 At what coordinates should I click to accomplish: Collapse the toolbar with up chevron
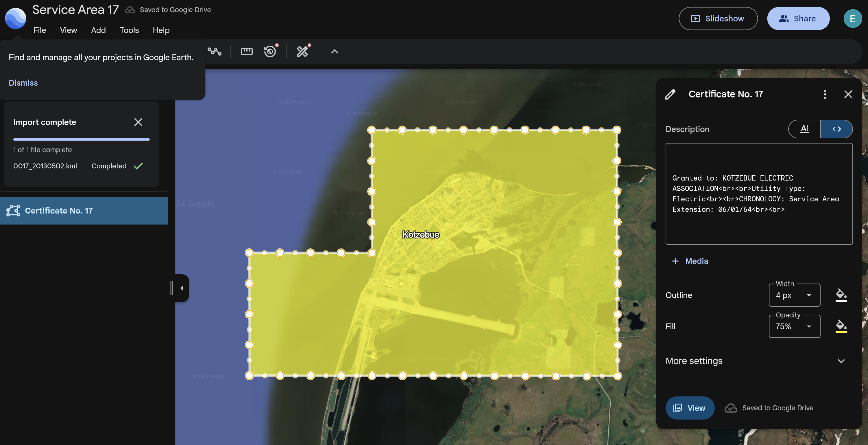[x=335, y=52]
